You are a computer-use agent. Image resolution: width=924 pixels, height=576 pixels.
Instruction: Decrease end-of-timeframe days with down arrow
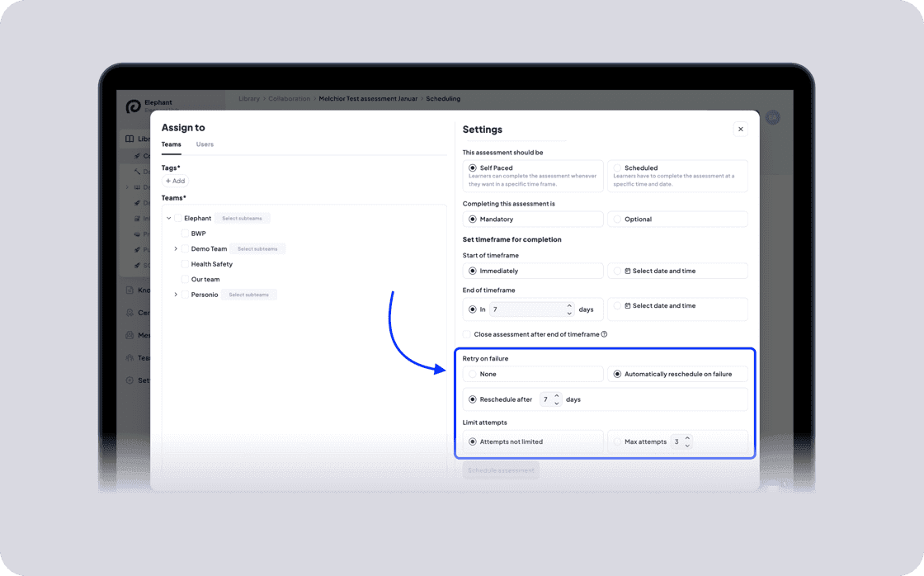click(569, 314)
